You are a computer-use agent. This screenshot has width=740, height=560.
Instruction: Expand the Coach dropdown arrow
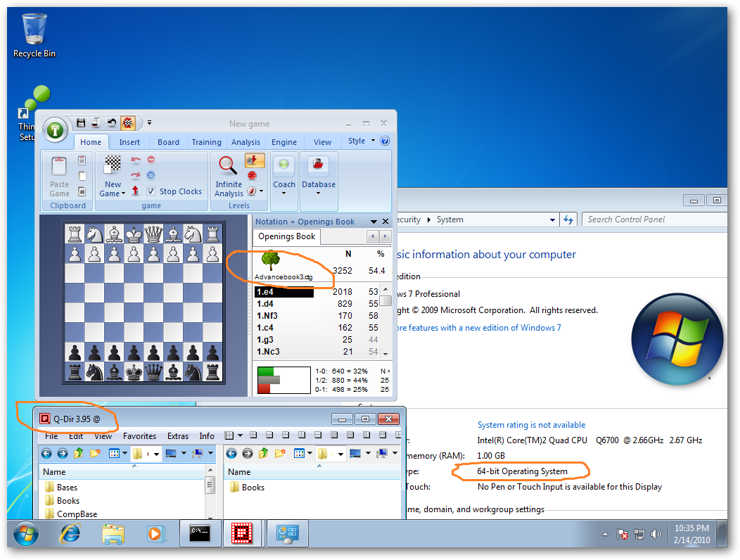click(x=283, y=193)
